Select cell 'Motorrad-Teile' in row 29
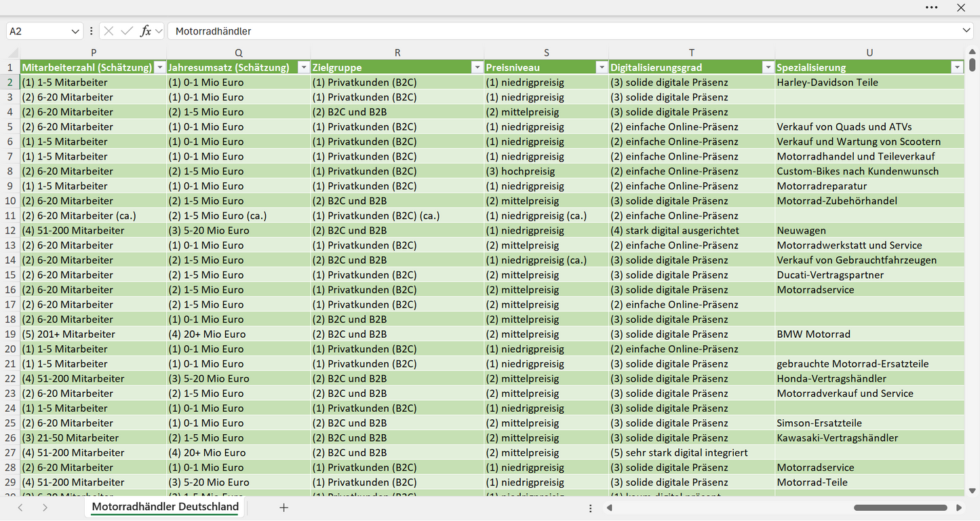This screenshot has height=521, width=980. [x=869, y=482]
